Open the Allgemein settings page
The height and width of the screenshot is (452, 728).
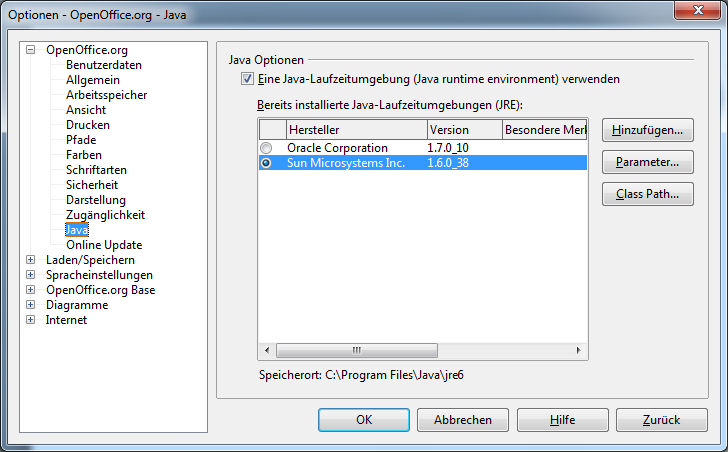(x=93, y=80)
